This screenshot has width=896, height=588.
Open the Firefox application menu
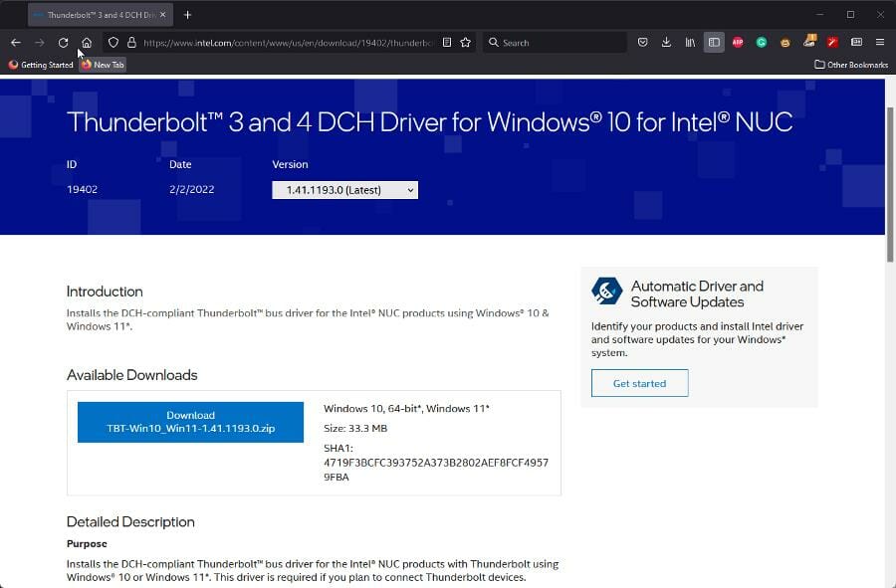[x=880, y=42]
